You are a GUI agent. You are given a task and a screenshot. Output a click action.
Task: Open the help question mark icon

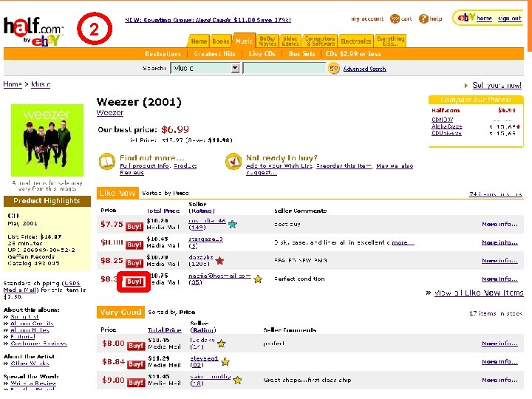point(423,18)
